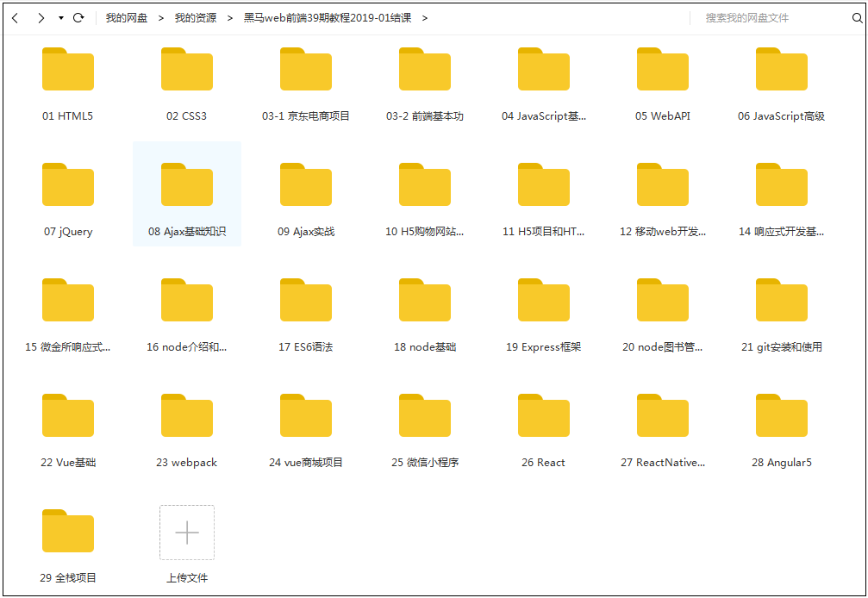
Task: Expand chevron after 我的资源 breadcrumb
Action: coord(230,18)
